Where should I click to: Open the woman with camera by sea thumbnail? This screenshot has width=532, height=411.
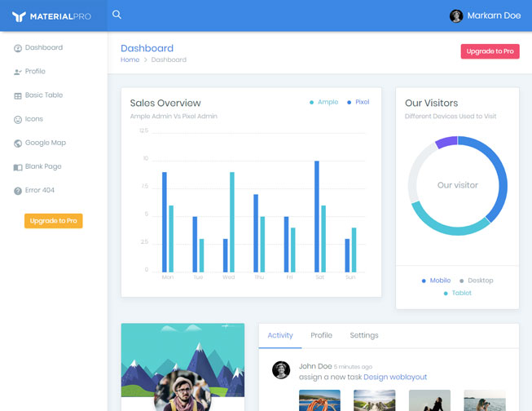(485, 400)
